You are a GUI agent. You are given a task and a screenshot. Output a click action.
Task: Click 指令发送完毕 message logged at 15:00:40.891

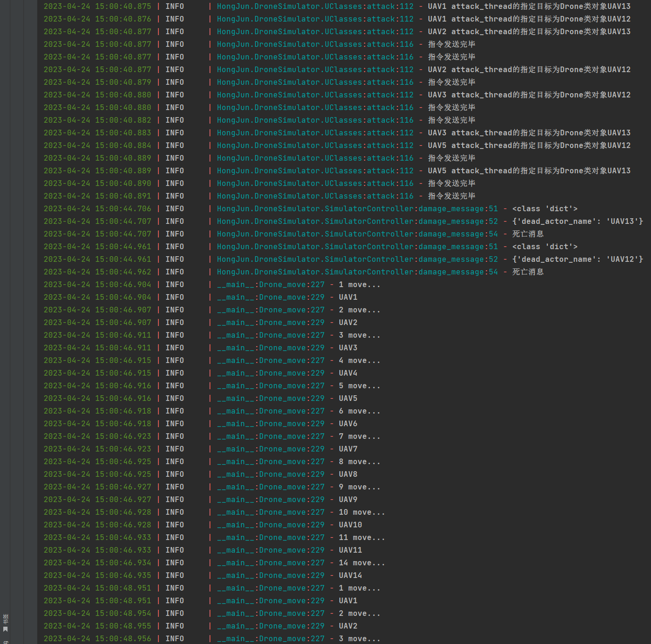(x=451, y=196)
